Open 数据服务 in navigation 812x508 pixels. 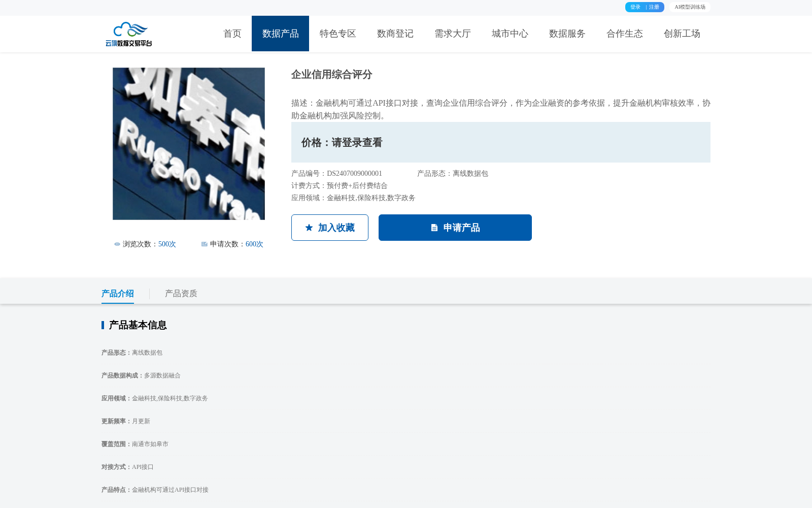[567, 34]
